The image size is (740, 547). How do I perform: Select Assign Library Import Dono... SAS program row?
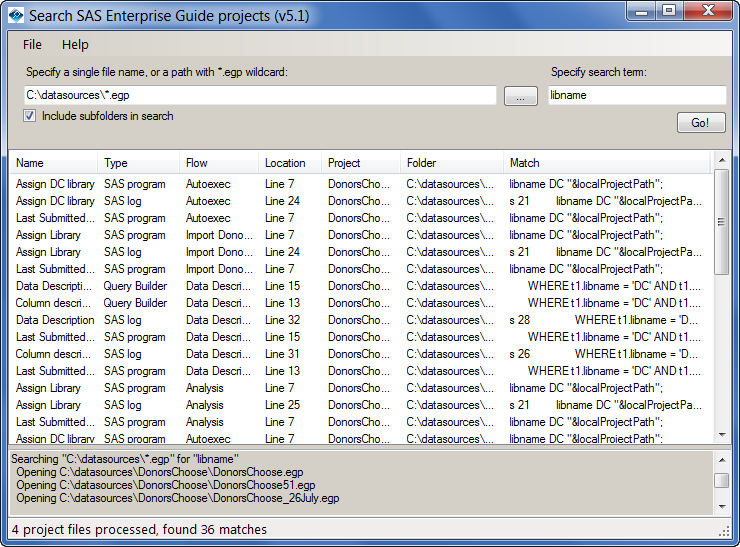pyautogui.click(x=361, y=235)
